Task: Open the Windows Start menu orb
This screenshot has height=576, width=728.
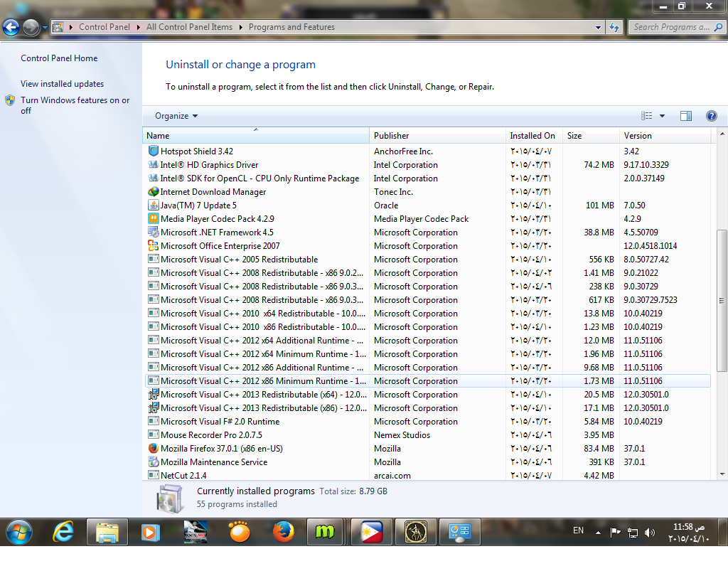Action: point(19,532)
